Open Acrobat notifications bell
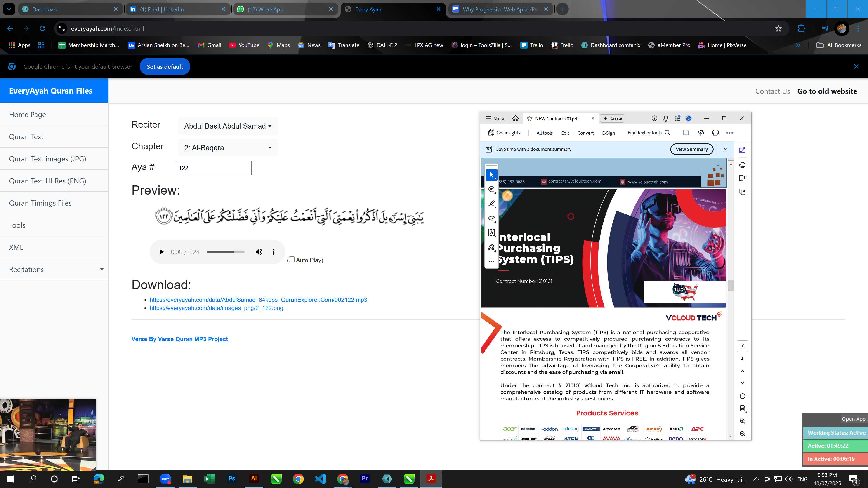868x488 pixels. [x=666, y=118]
